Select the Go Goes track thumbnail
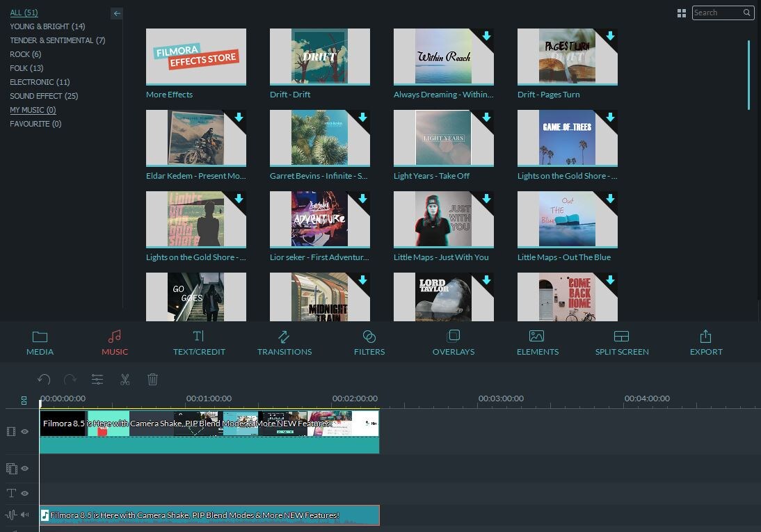The width and height of the screenshot is (761, 532). [196, 296]
